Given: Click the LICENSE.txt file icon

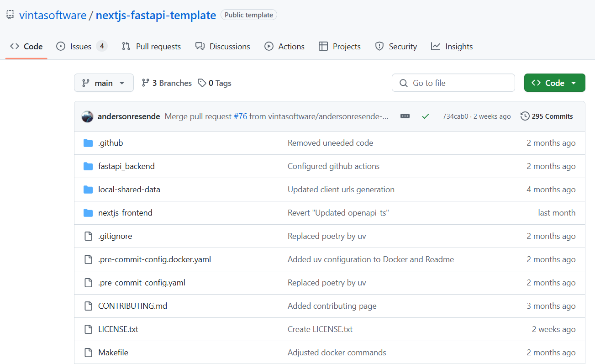Looking at the screenshot, I should (88, 329).
